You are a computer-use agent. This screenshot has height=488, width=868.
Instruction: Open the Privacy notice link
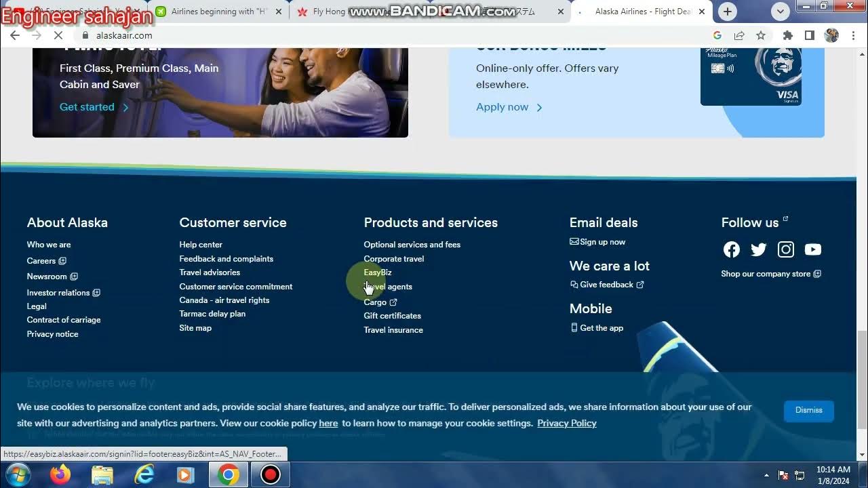pyautogui.click(x=52, y=334)
